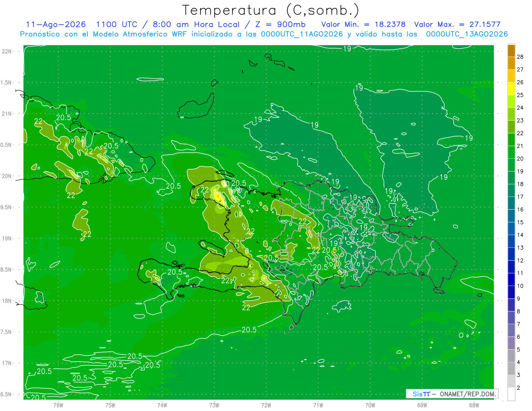Click the bright yellow swatch in color scale
Viewport: 532px width, 411px height.
pos(511,89)
